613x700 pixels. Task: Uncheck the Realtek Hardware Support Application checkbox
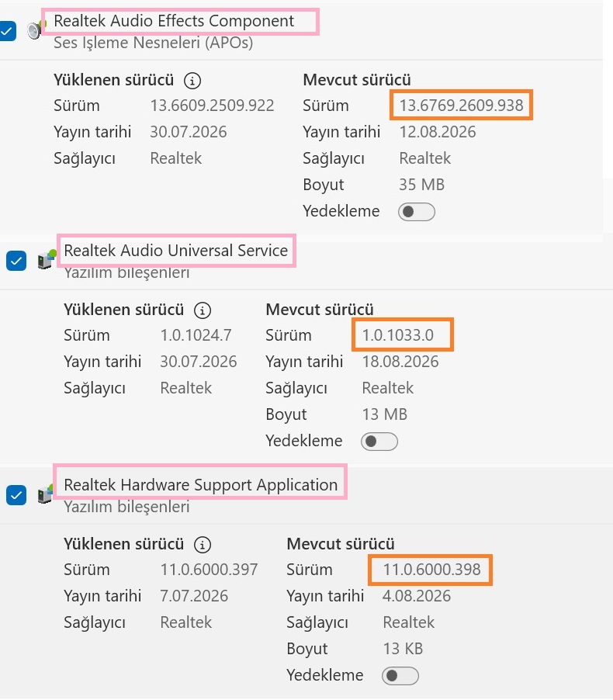[16, 495]
